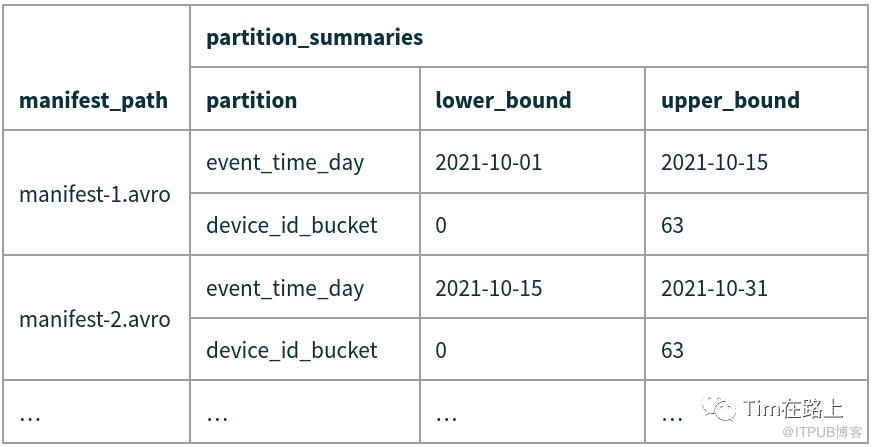Image resolution: width=872 pixels, height=447 pixels.
Task: Select device_id_bucket under manifest-2.avro
Action: click(292, 350)
